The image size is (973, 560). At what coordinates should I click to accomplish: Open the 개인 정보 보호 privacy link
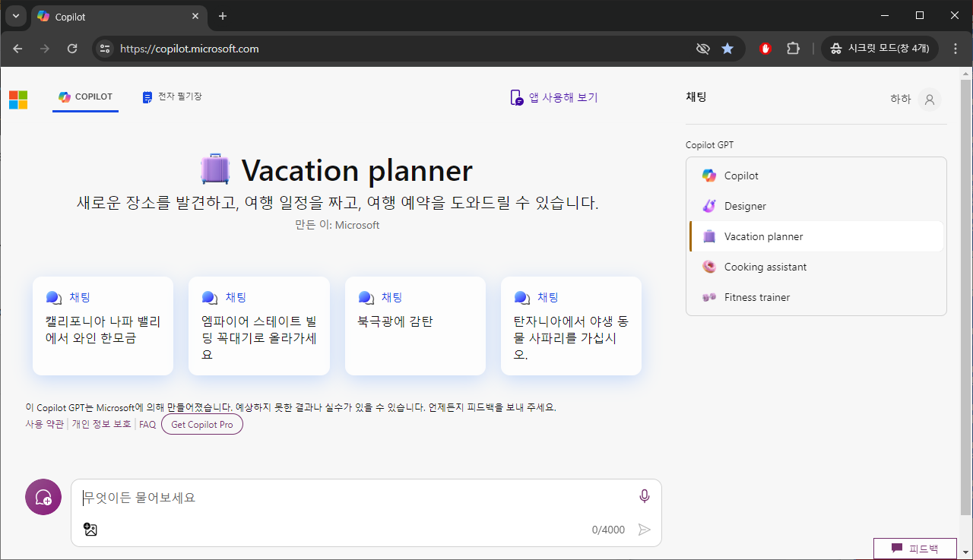tap(101, 424)
